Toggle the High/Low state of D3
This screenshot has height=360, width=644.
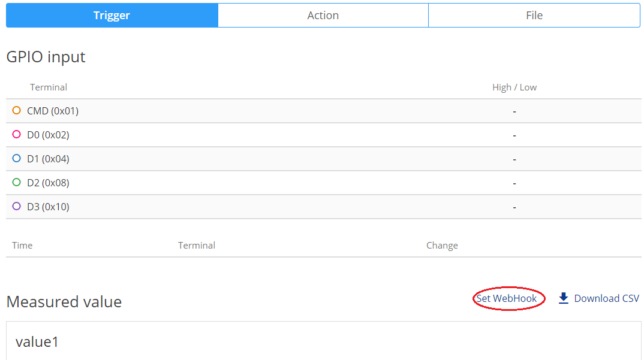click(514, 207)
